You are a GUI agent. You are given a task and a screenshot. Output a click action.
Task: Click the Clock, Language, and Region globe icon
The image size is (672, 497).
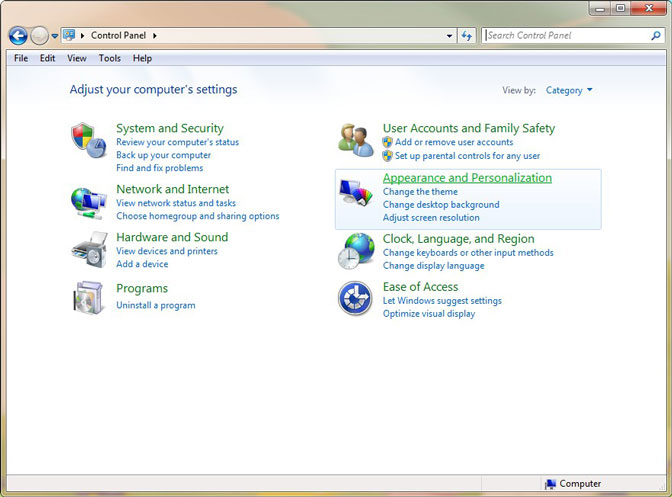pyautogui.click(x=356, y=251)
